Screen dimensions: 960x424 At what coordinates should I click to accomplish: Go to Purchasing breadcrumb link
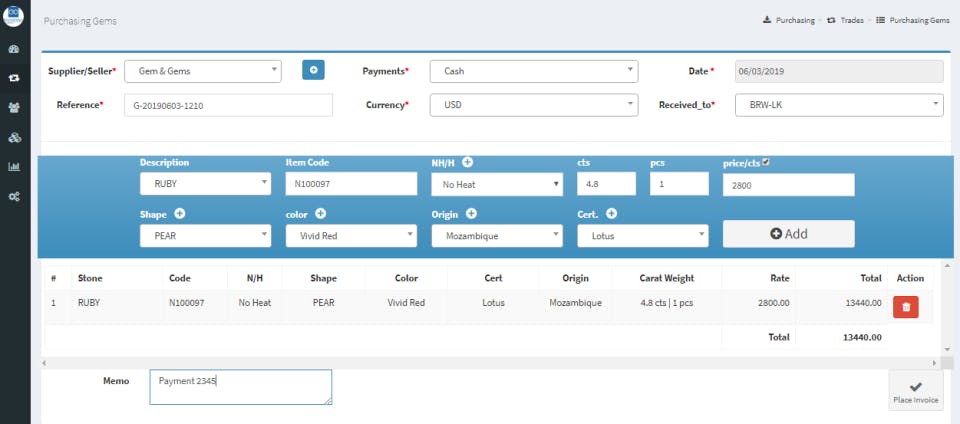pyautogui.click(x=789, y=20)
